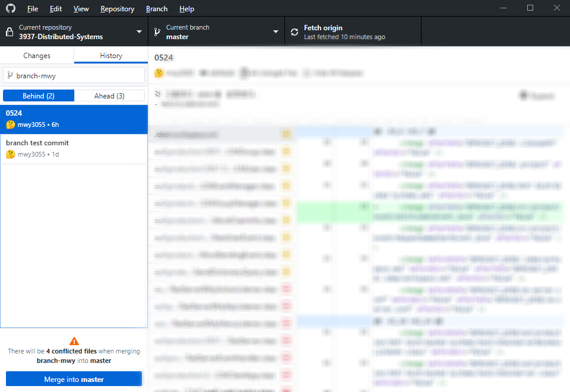570x392 pixels.
Task: Click the GitHub logo icon
Action: [11, 8]
